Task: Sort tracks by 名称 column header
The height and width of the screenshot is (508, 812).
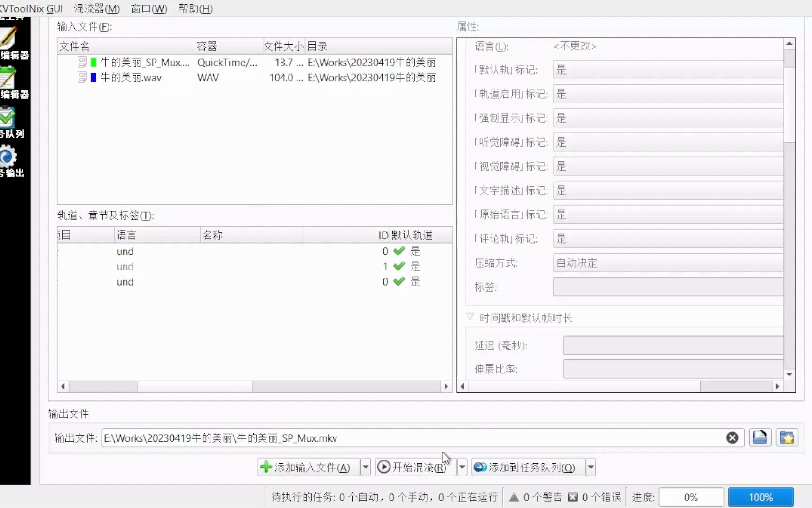Action: [252, 235]
